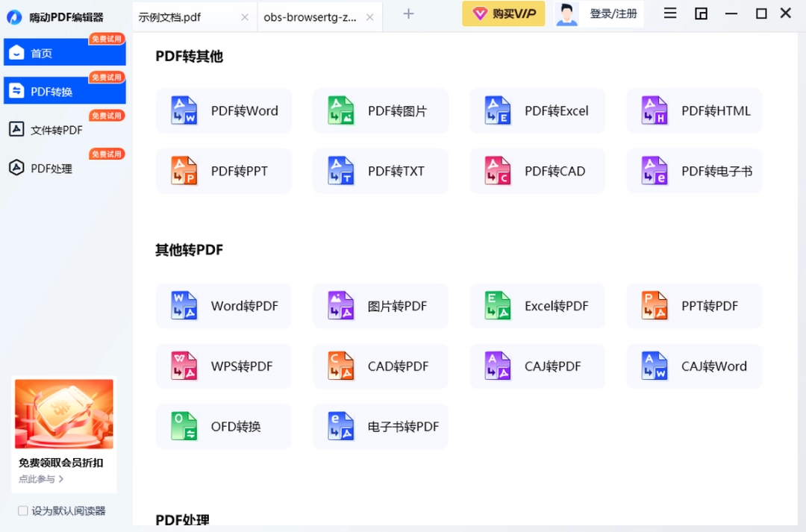
Task: Click the 购买VIP button
Action: point(504,13)
